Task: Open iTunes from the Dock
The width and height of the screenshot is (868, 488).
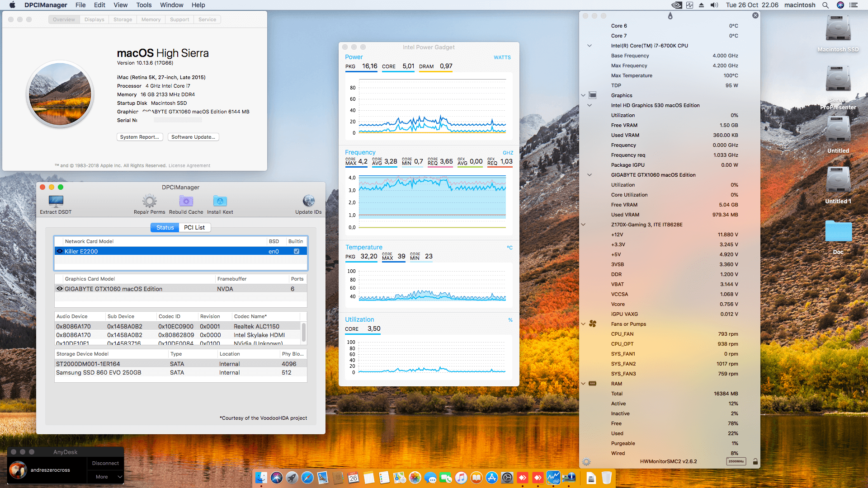Action: pos(461,478)
